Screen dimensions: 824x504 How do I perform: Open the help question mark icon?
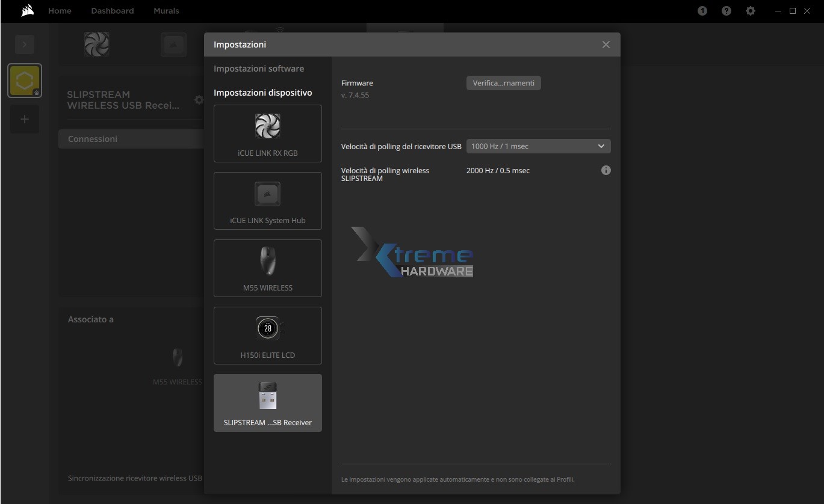(x=726, y=11)
